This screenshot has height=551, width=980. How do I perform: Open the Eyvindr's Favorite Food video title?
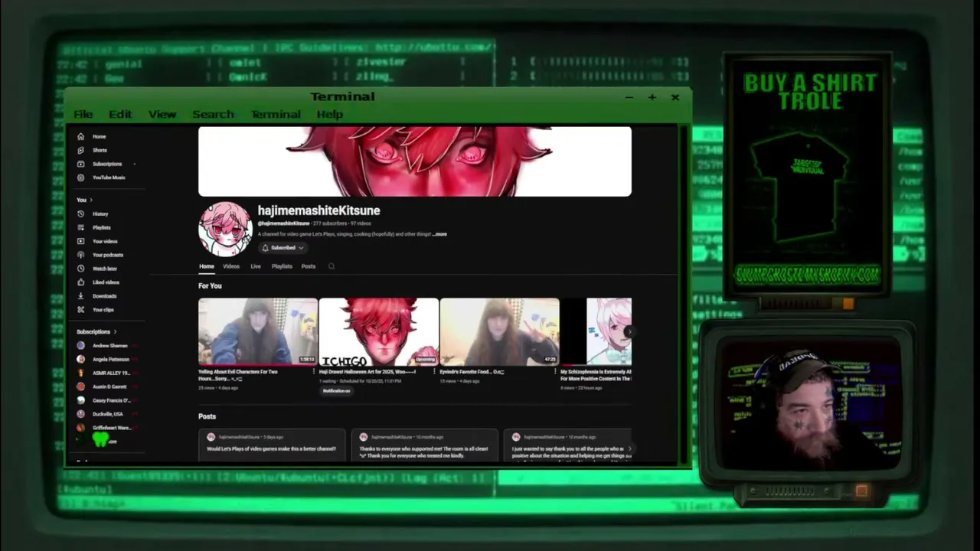pyautogui.click(x=472, y=372)
